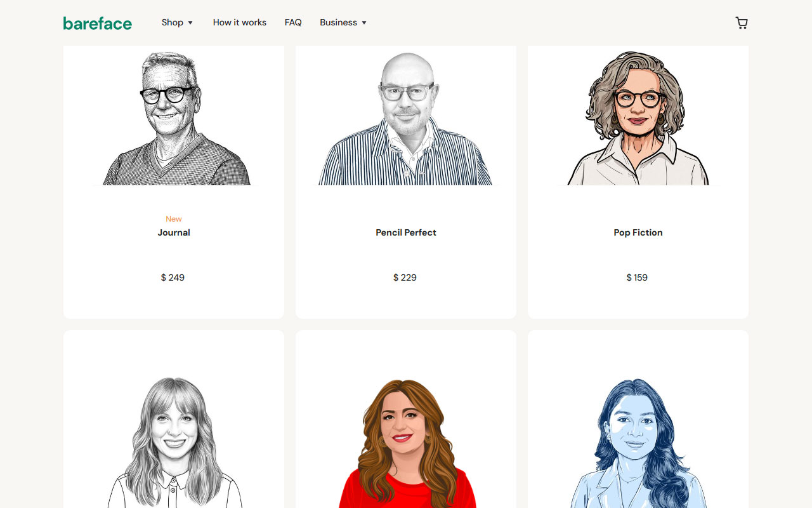Click the $ 159 price

pos(637,277)
